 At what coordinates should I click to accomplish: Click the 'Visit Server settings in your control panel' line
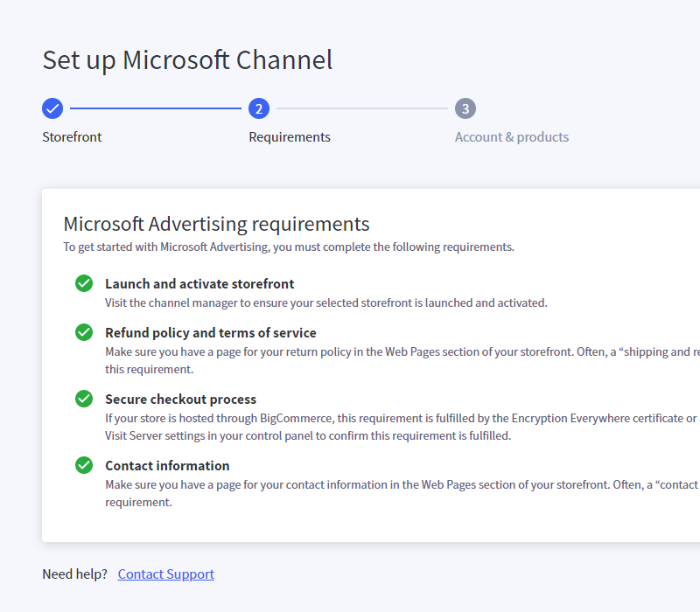click(x=308, y=435)
